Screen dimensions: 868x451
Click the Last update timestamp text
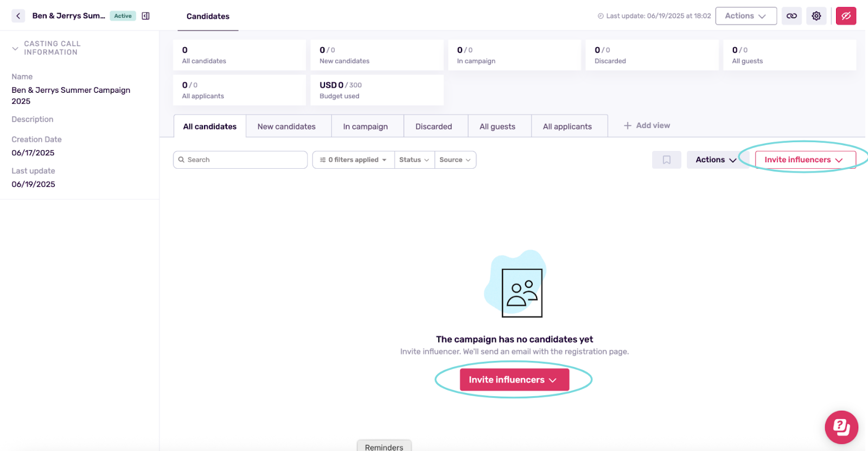(658, 16)
